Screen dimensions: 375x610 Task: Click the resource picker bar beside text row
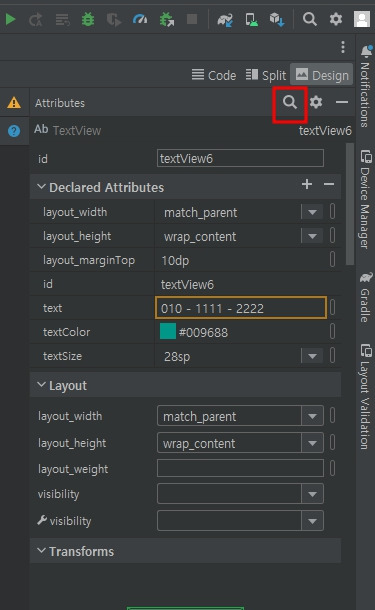tap(333, 307)
